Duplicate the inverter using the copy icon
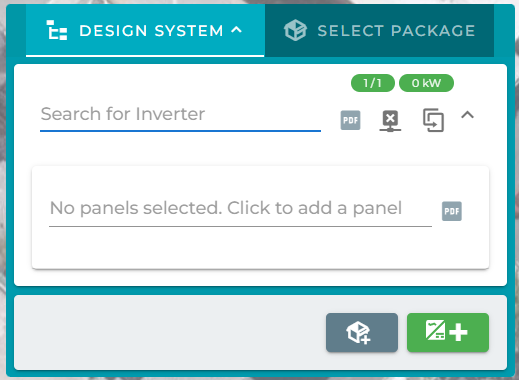The height and width of the screenshot is (380, 519). coord(433,120)
